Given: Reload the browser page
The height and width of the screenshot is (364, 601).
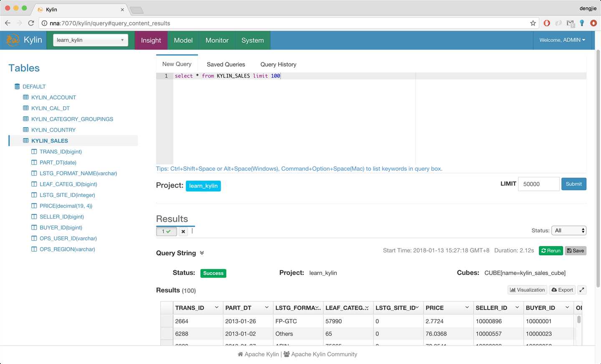Looking at the screenshot, I should tap(31, 23).
